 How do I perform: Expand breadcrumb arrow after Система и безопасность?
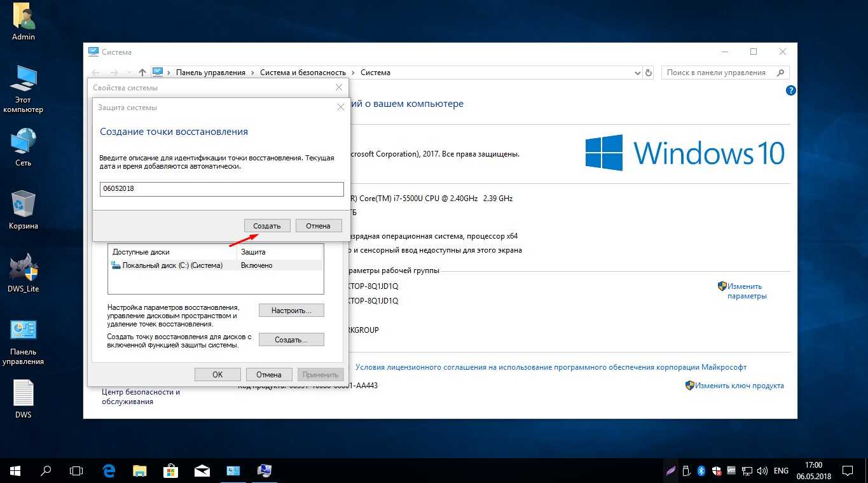pos(353,73)
